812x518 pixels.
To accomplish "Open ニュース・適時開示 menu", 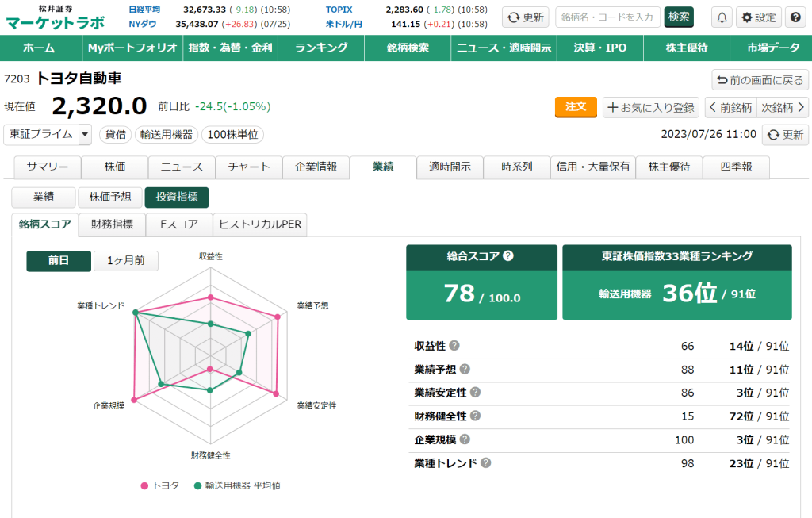I will coord(504,48).
